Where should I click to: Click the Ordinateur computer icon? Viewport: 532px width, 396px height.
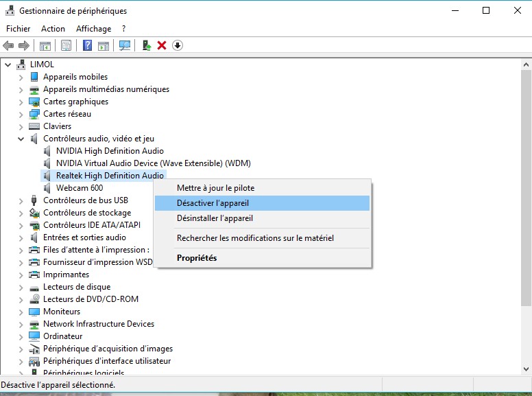pos(34,336)
